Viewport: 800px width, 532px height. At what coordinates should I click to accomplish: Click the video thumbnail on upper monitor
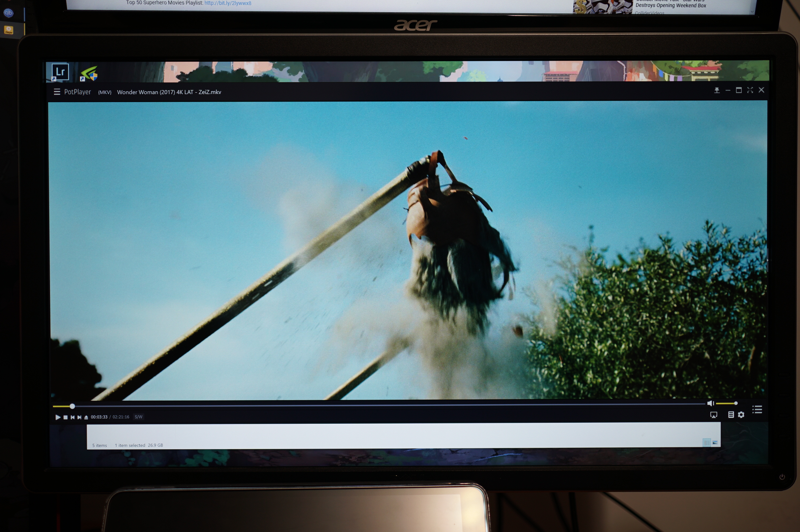pyautogui.click(x=602, y=7)
